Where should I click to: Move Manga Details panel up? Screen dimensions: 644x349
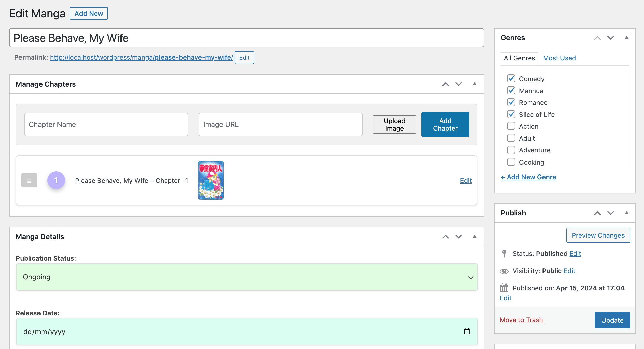click(x=446, y=237)
